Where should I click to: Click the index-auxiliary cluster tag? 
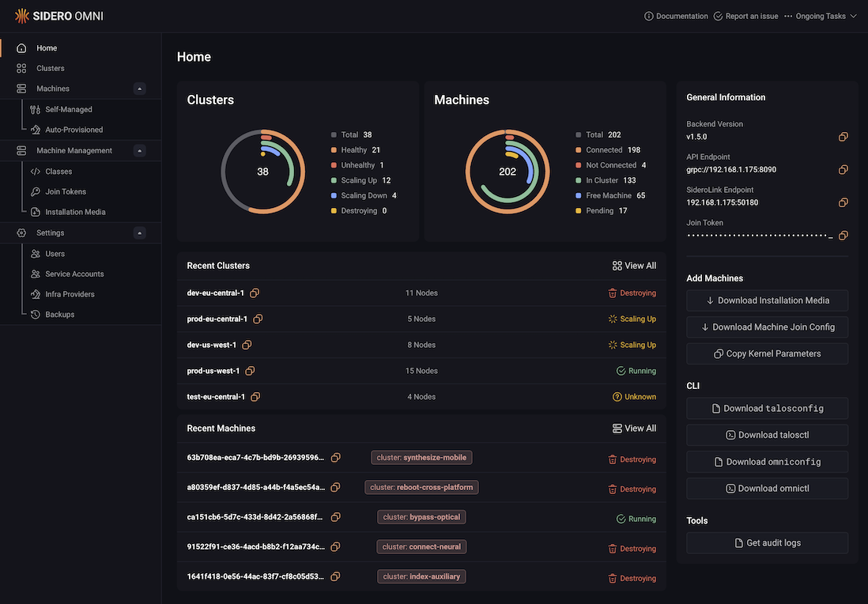click(x=421, y=577)
